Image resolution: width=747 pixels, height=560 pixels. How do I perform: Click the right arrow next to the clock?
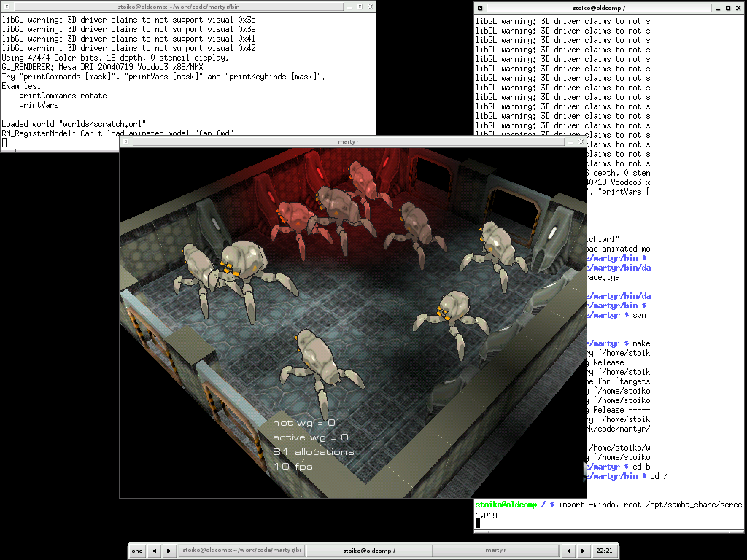coord(583,551)
